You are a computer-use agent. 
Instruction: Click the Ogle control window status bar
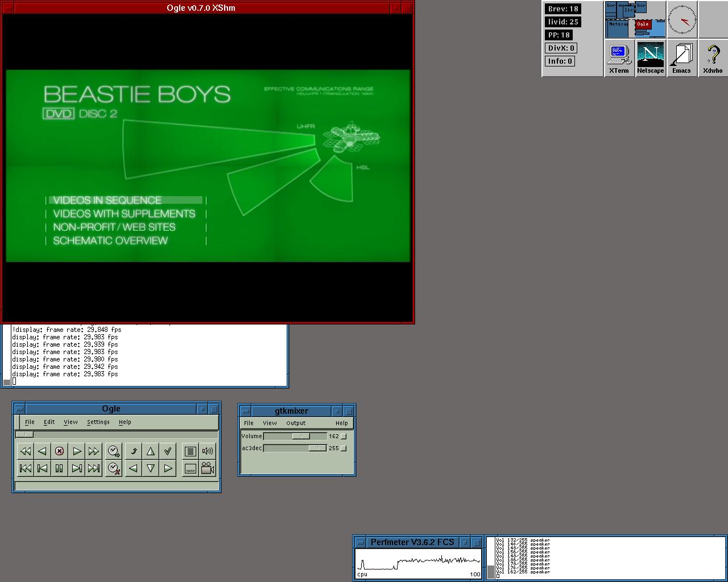tap(117, 486)
